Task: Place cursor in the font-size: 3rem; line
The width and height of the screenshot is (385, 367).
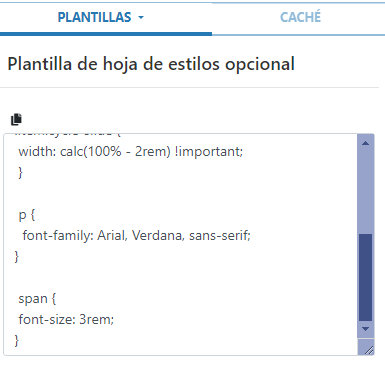Action: coord(66,320)
